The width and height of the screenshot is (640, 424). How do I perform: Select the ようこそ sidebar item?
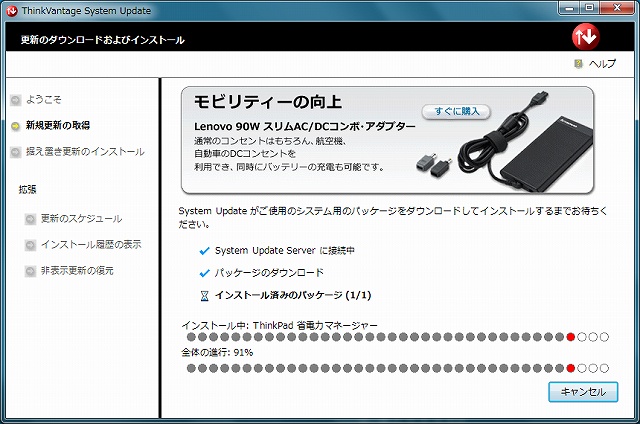(44, 99)
